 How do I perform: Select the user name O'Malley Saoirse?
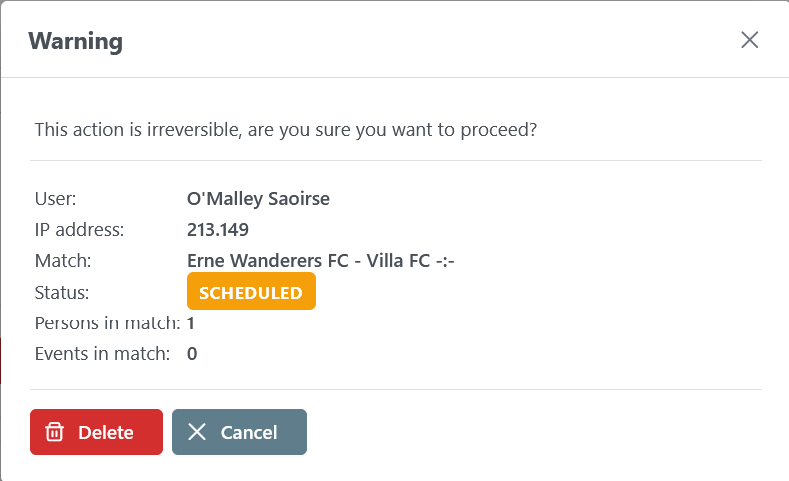258,198
